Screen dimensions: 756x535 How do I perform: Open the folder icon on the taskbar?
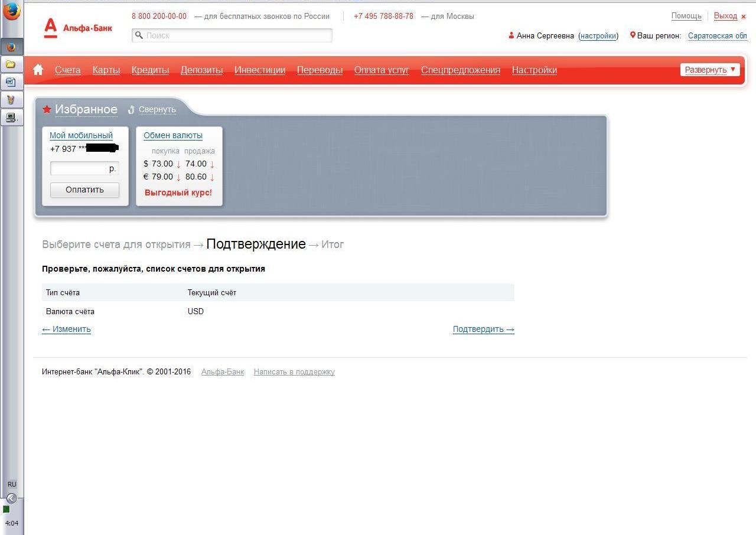point(11,64)
